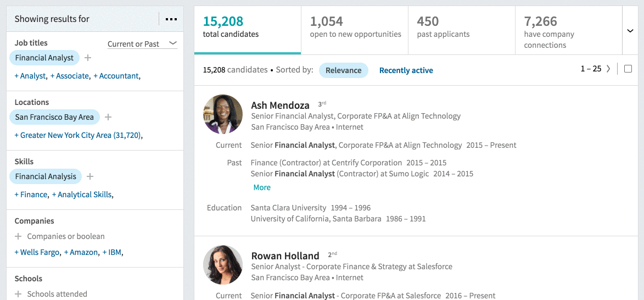Sort candidates by Recently active
The height and width of the screenshot is (300, 644).
(406, 70)
